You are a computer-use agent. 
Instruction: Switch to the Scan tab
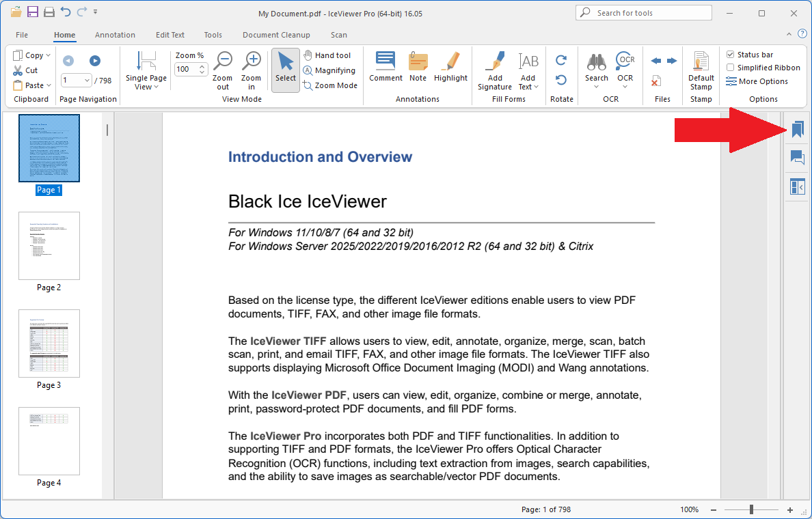(339, 35)
